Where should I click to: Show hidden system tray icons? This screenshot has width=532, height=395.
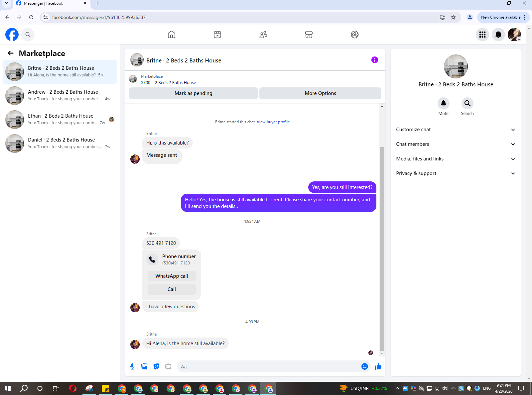click(x=397, y=388)
